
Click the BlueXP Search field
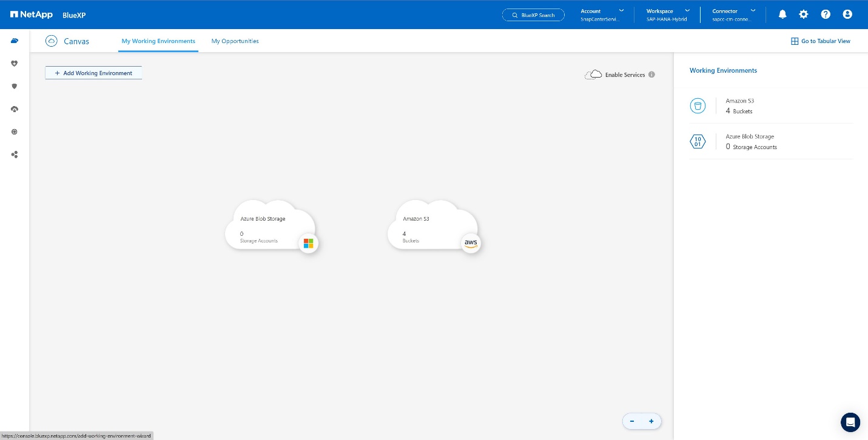(x=533, y=15)
